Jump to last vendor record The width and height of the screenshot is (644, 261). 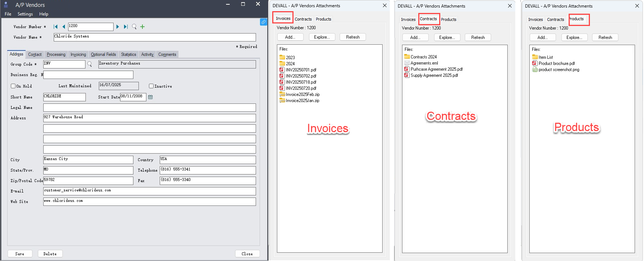click(125, 27)
